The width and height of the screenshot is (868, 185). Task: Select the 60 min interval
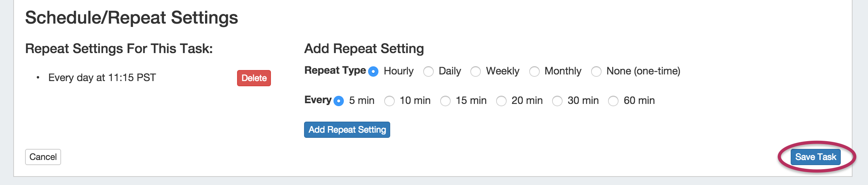[613, 101]
